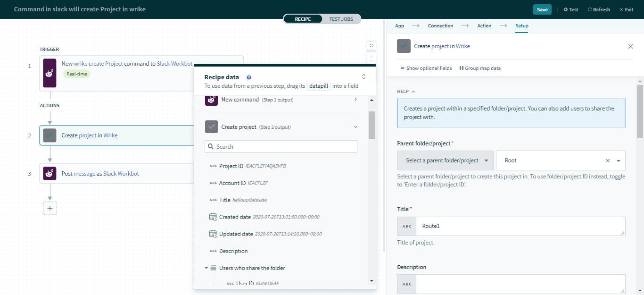Expand the New command Step 1 output section
This screenshot has height=295, width=644.
[x=356, y=100]
